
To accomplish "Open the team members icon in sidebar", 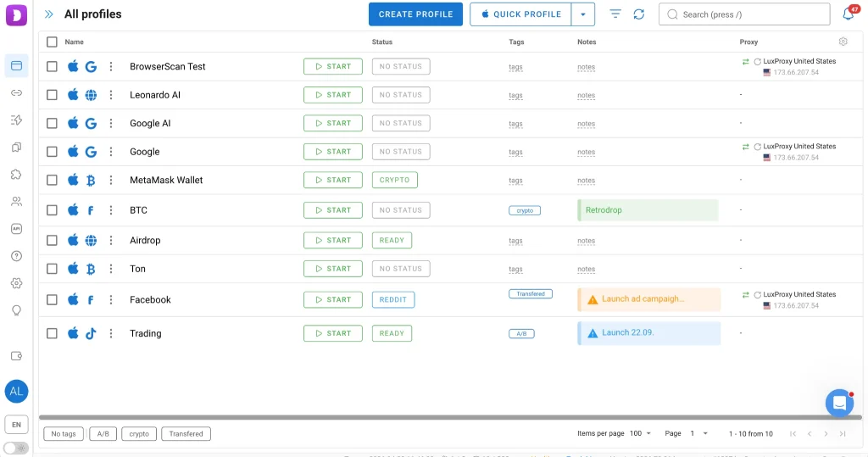I will click(16, 202).
